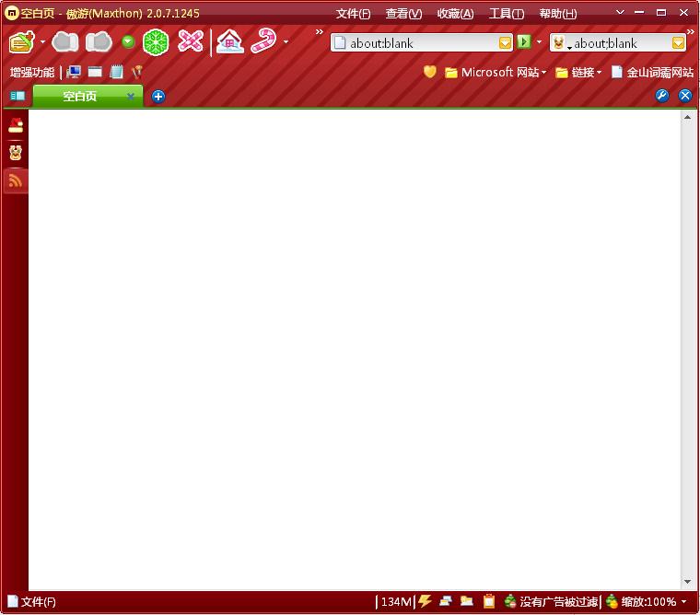Open the RSS feed sidebar icon
The image size is (700, 615).
[15, 180]
